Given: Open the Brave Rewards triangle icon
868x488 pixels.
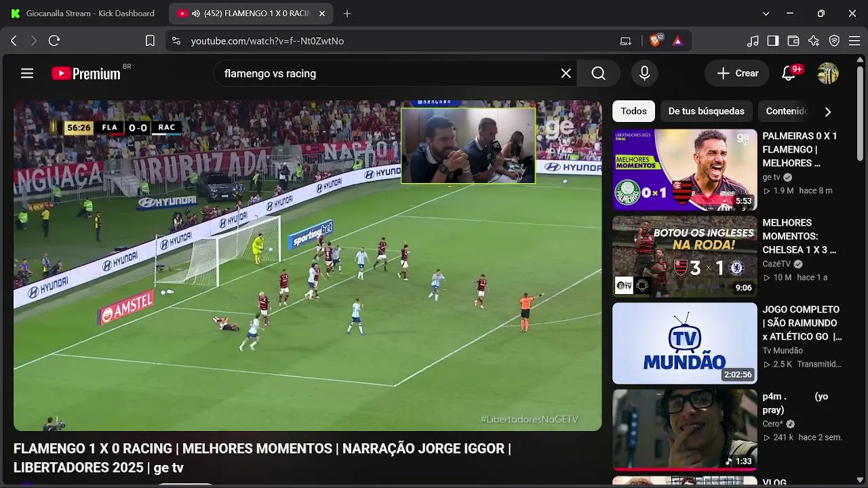Looking at the screenshot, I should (677, 41).
